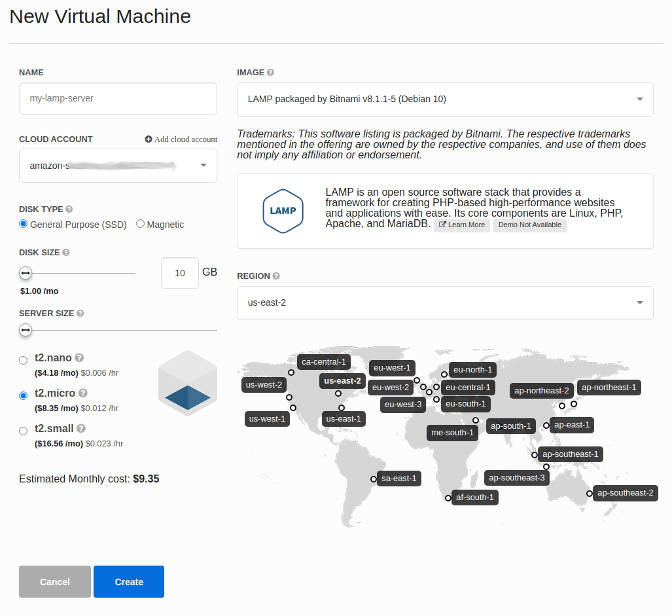Click the help icon next to REGION
This screenshot has height=616, width=672.
coord(276,276)
